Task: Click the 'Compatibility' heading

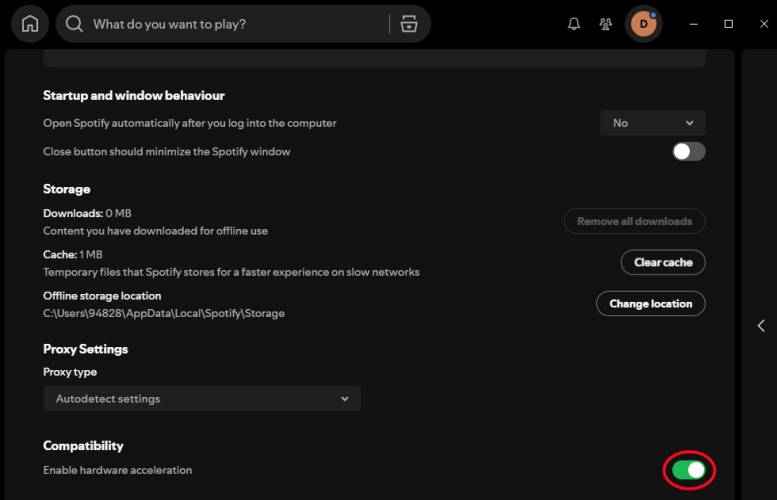Action: 83,445
